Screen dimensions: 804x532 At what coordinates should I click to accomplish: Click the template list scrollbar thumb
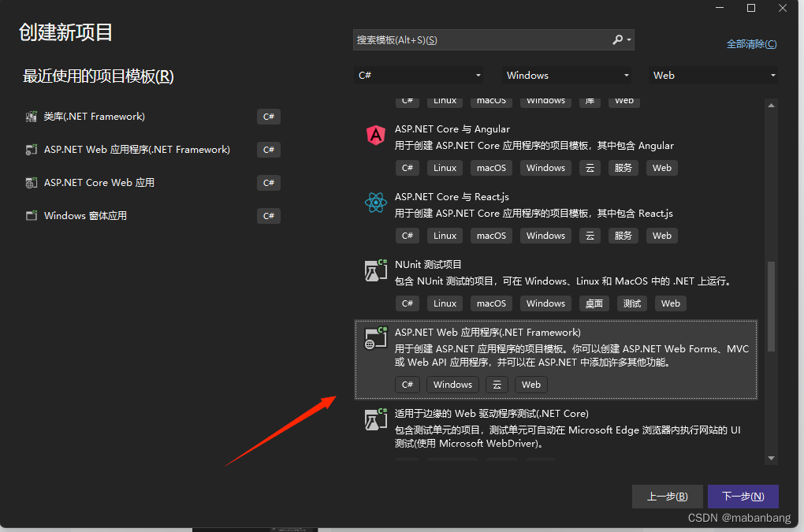pos(771,307)
